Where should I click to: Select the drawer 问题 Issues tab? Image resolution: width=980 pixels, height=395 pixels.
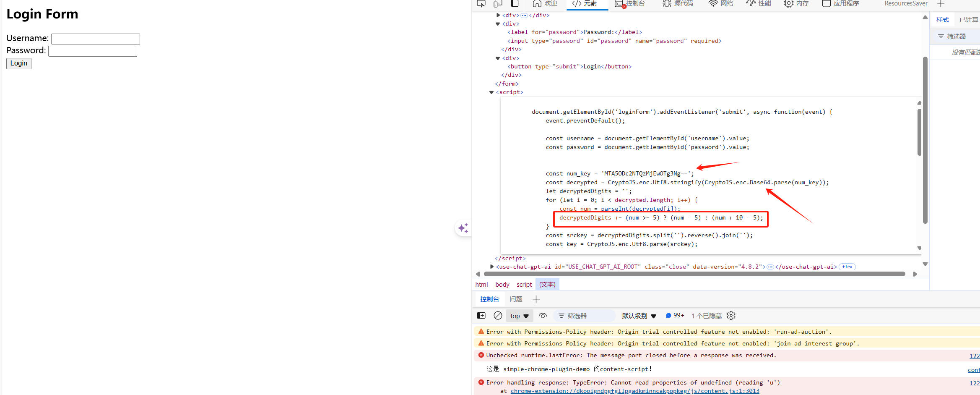pos(516,299)
